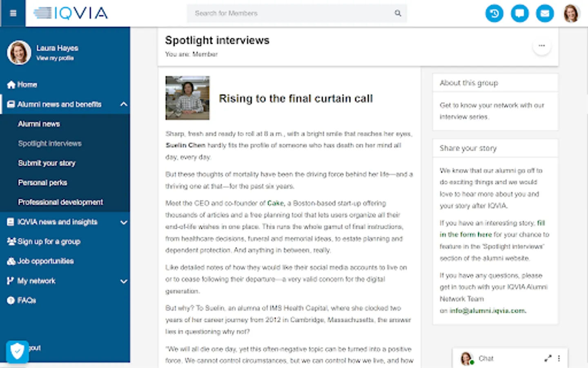Click the chat panel avatar
The width and height of the screenshot is (588, 368).
[467, 359]
